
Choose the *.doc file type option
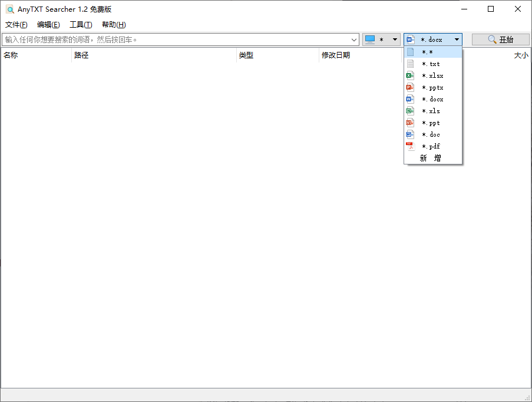433,134
